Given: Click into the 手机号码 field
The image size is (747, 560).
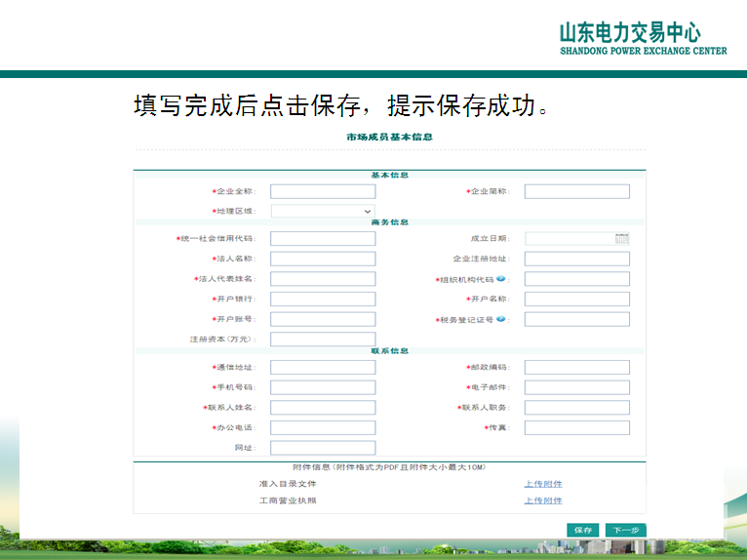Looking at the screenshot, I should (323, 387).
